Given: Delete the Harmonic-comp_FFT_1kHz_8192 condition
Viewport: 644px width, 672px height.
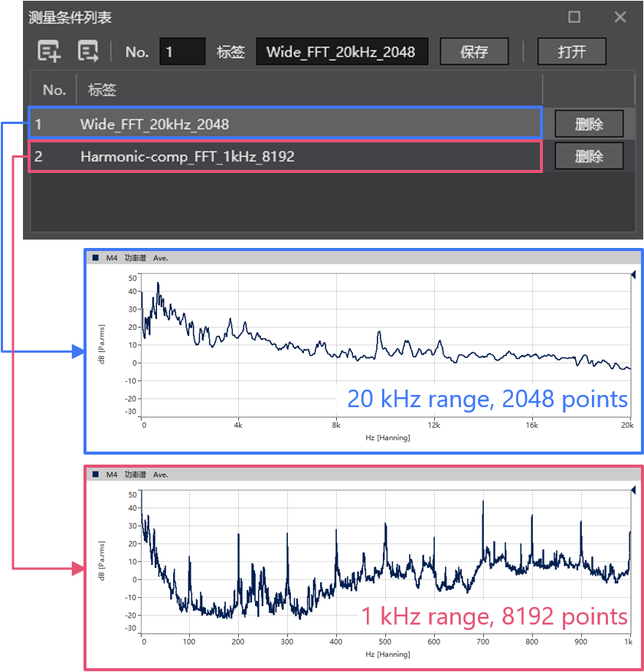Looking at the screenshot, I should coord(589,157).
